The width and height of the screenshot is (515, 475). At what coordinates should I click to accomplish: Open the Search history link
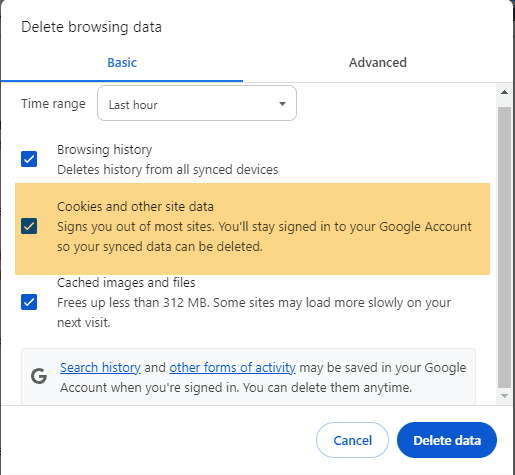click(x=100, y=367)
